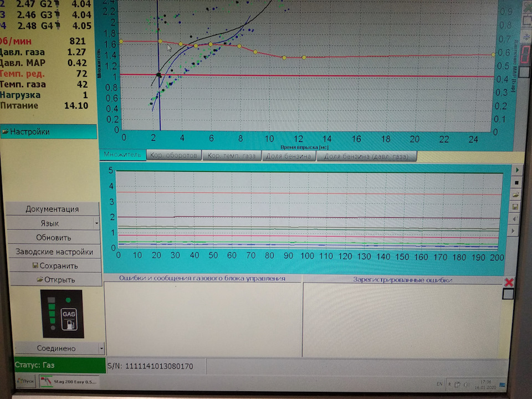Open the Соединено connection dropdown arrow

click(x=101, y=348)
